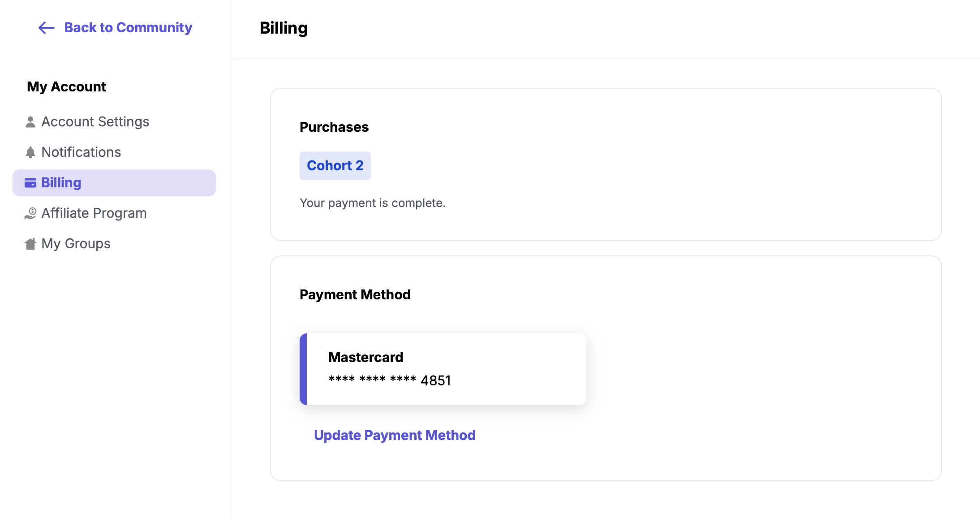Open the Notifications sidebar item
Viewport: 980px width, 518px height.
coord(81,152)
